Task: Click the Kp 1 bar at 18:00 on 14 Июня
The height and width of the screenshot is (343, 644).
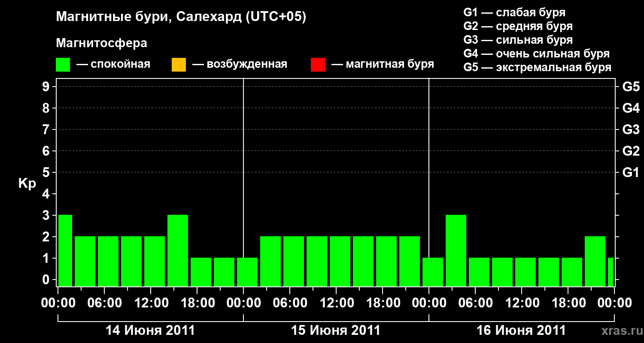Action: pos(201,272)
